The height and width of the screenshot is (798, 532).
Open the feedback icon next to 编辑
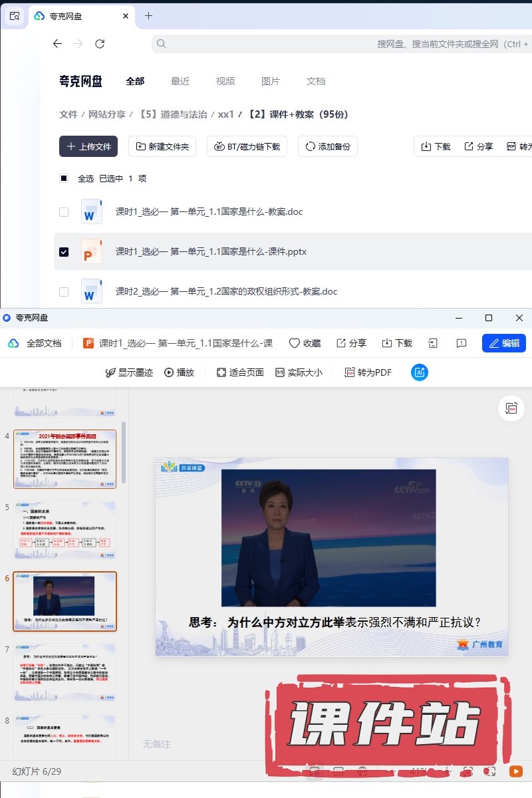coord(462,343)
